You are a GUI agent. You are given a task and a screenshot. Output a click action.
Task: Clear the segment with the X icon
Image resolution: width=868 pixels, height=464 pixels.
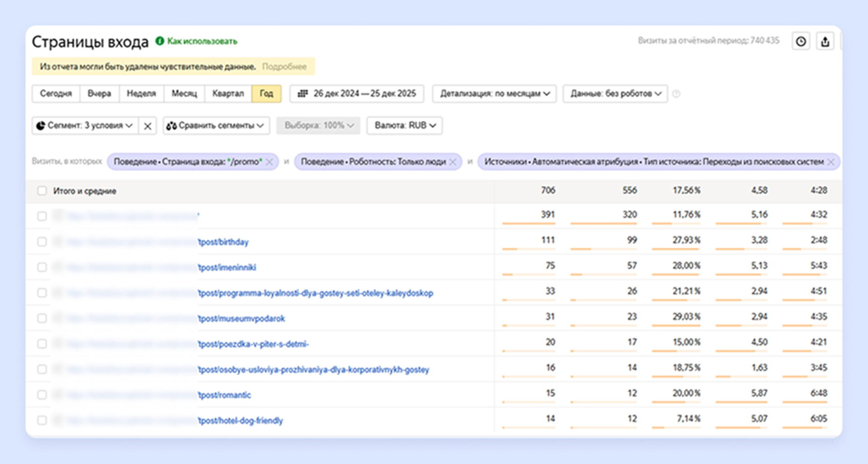coord(147,126)
